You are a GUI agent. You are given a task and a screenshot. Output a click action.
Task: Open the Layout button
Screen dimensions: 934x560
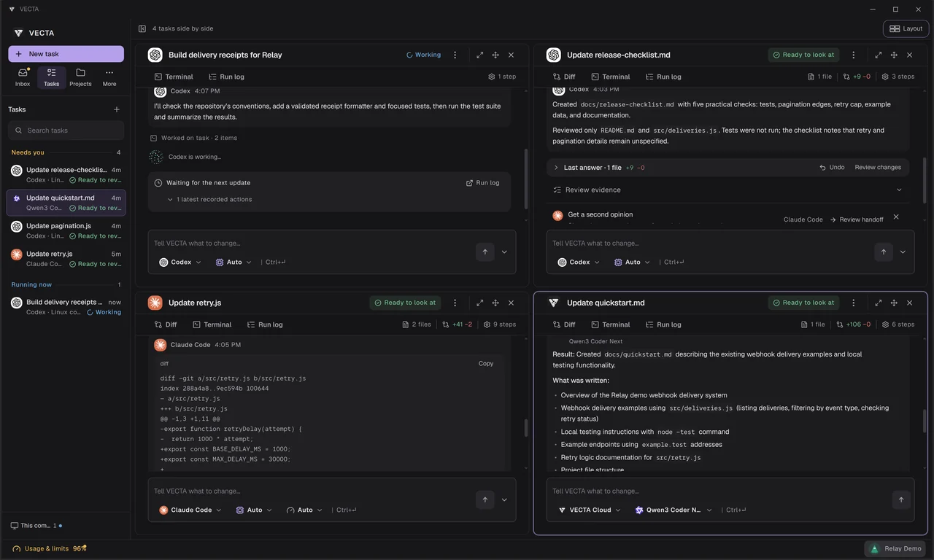click(x=906, y=28)
